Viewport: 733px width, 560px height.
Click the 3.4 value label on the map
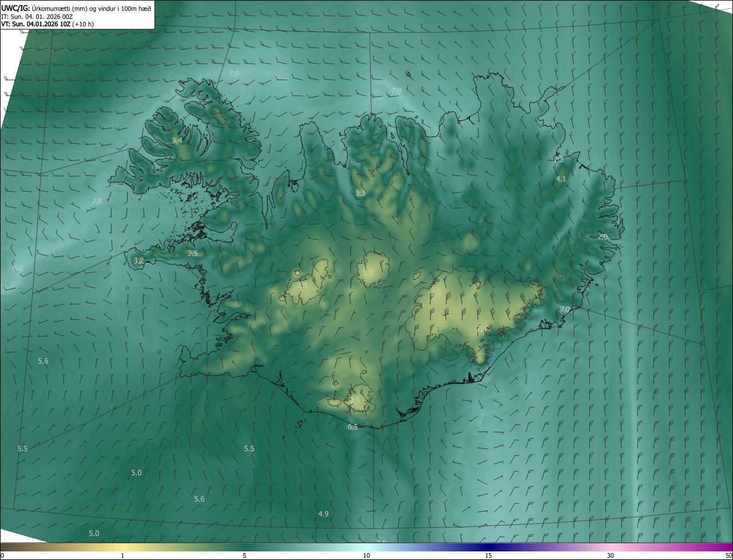[x=178, y=140]
